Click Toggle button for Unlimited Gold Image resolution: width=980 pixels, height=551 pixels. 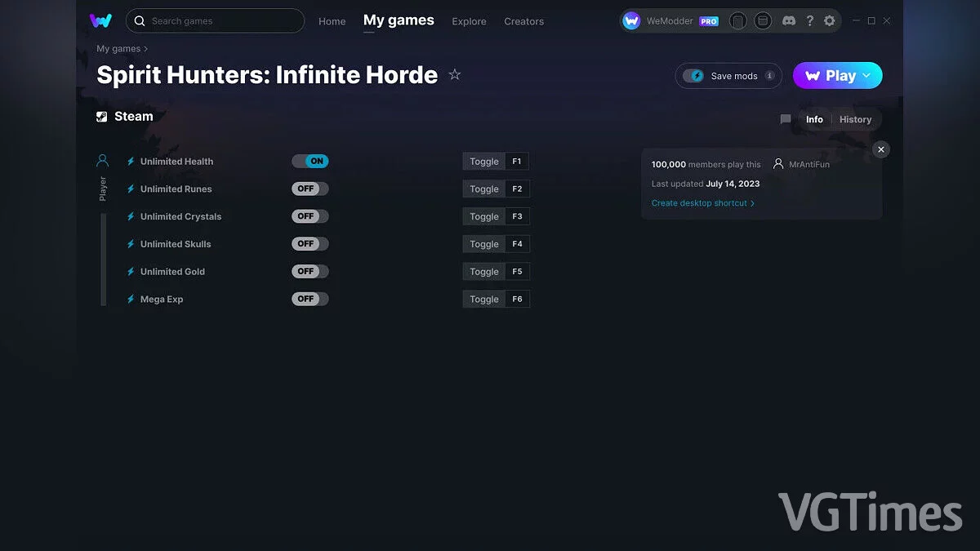pos(484,272)
